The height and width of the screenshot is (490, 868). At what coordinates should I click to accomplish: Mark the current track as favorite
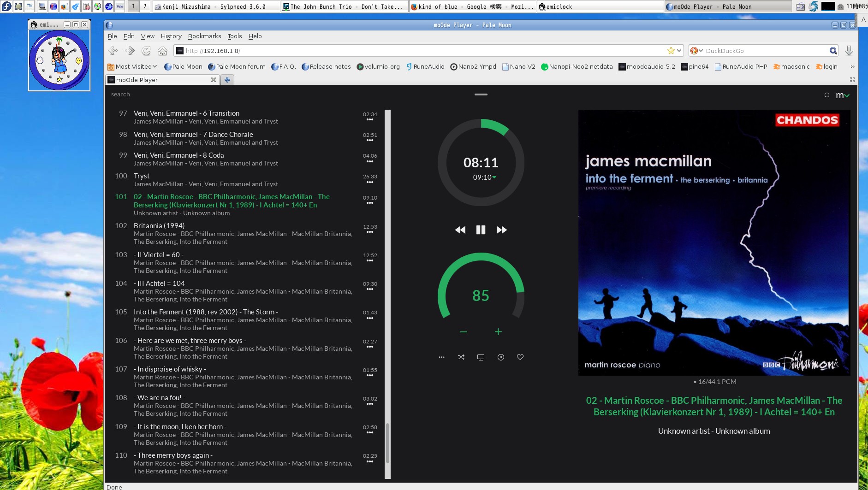(x=520, y=357)
